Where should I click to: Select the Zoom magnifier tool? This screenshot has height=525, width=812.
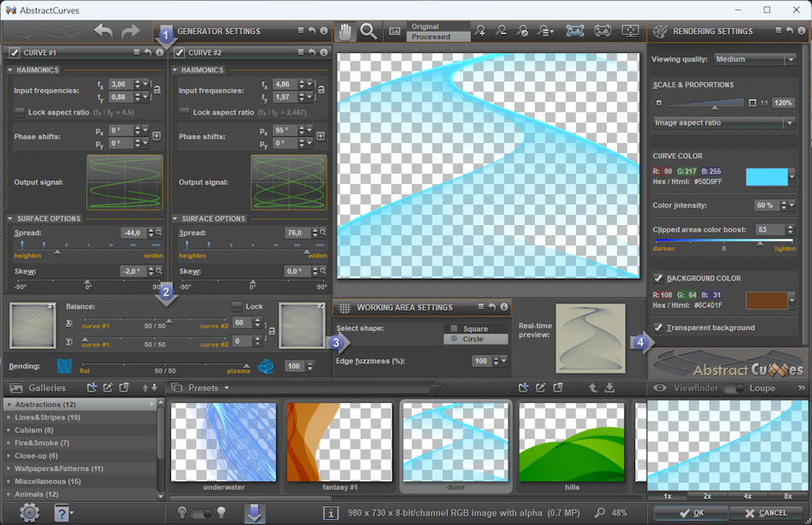[x=368, y=32]
